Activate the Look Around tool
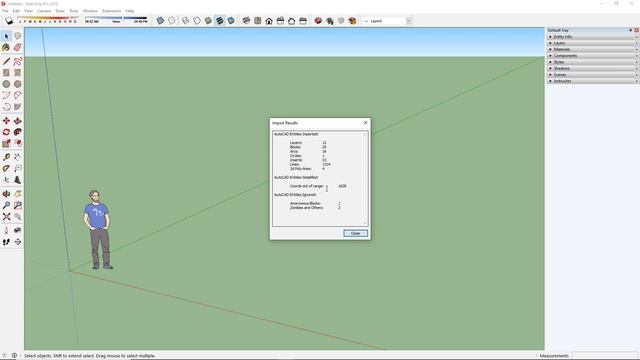Screen dimensions: 640x360 (x=18, y=231)
